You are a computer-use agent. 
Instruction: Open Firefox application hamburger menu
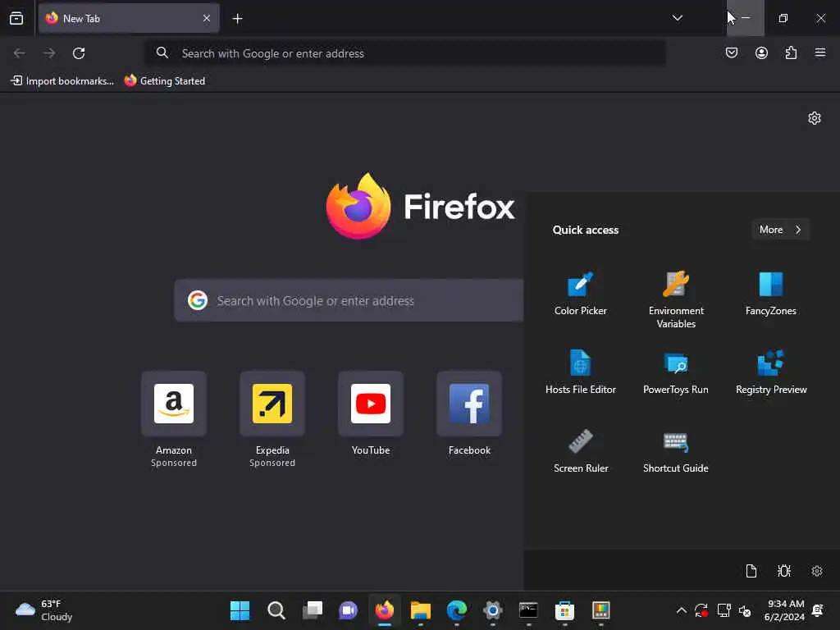coord(819,52)
